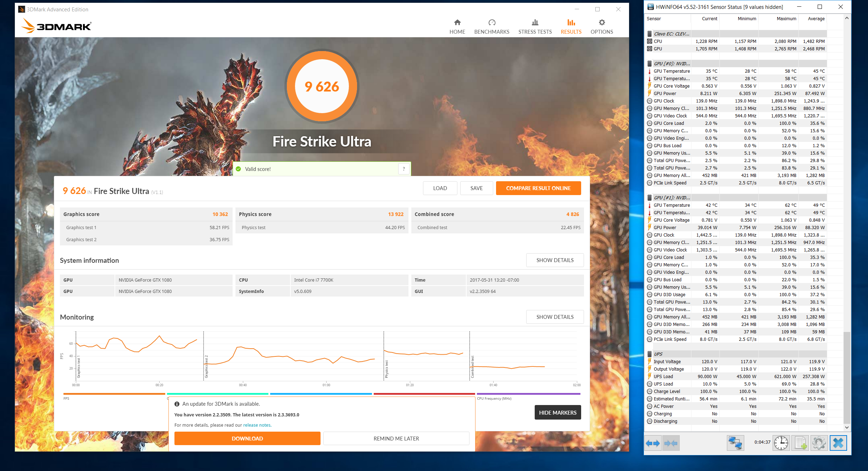Start logging with the sheet plus icon

click(x=800, y=443)
